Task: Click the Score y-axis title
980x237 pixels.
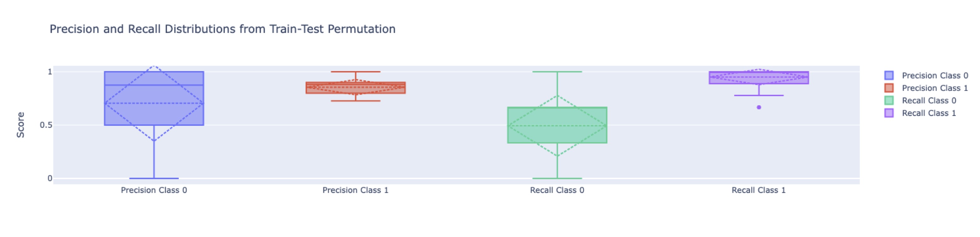Action: pos(21,125)
